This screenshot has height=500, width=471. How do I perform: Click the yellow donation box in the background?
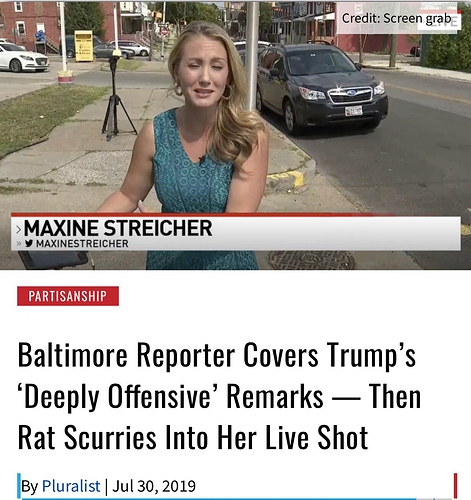click(84, 46)
